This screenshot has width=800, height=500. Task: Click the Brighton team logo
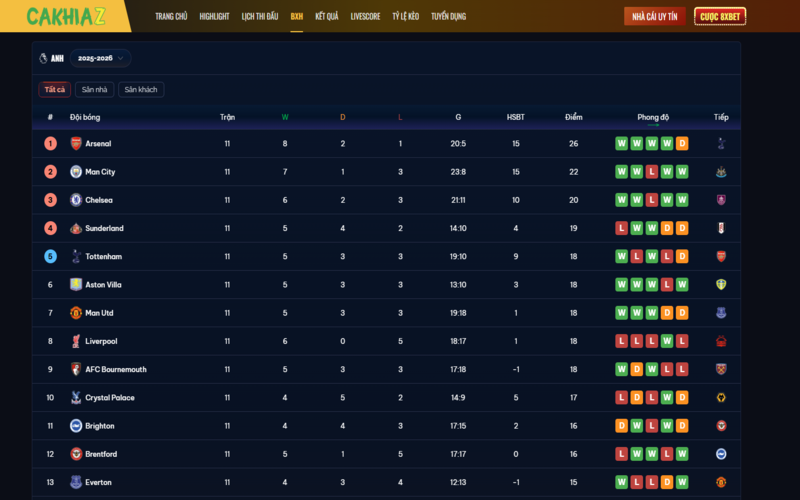76,426
